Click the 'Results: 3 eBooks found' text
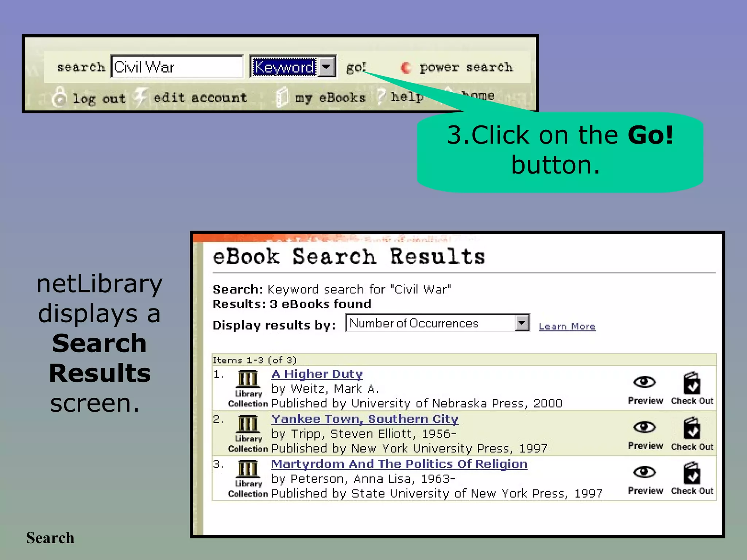Image resolution: width=747 pixels, height=560 pixels. 292,304
